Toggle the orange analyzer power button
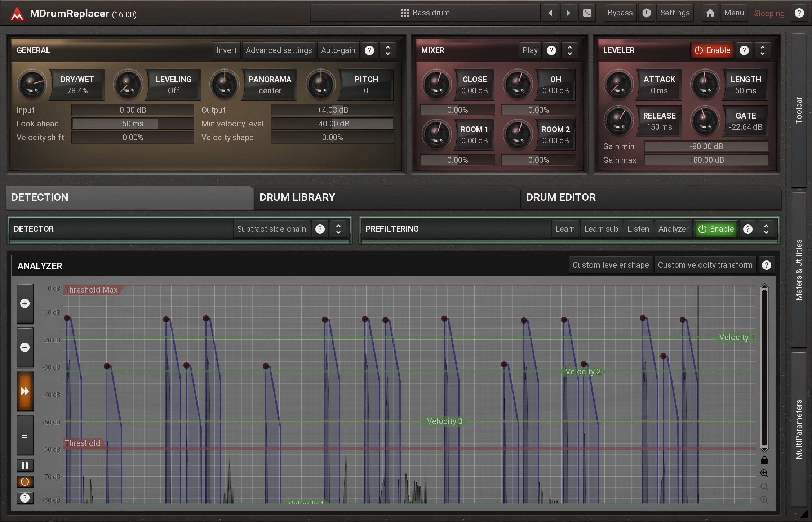This screenshot has height=522, width=812. click(x=25, y=482)
